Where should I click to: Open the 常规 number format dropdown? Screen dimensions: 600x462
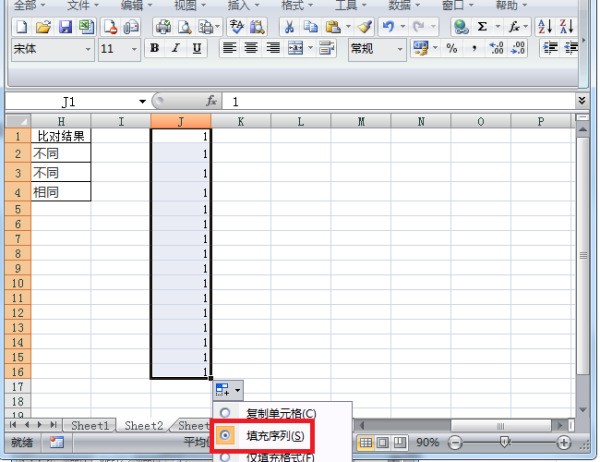coord(400,49)
